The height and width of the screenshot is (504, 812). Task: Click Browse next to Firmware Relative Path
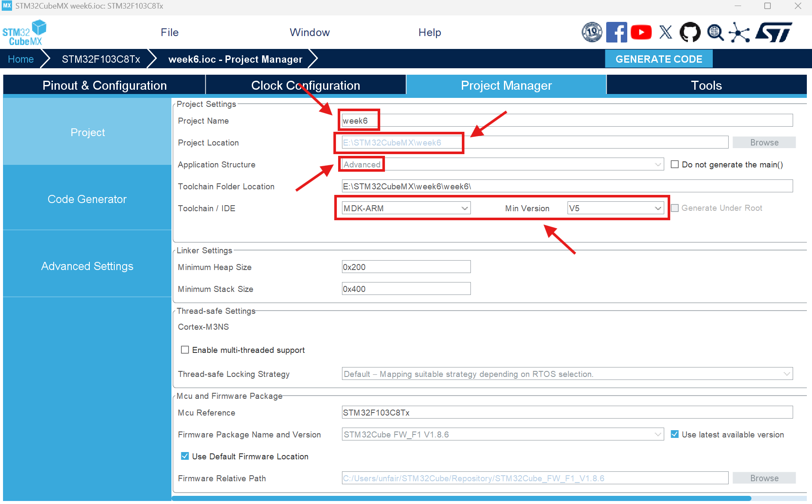click(764, 478)
